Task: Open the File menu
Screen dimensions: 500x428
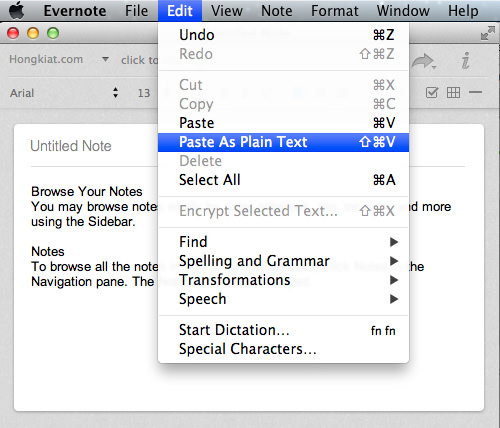Action: pos(136,11)
